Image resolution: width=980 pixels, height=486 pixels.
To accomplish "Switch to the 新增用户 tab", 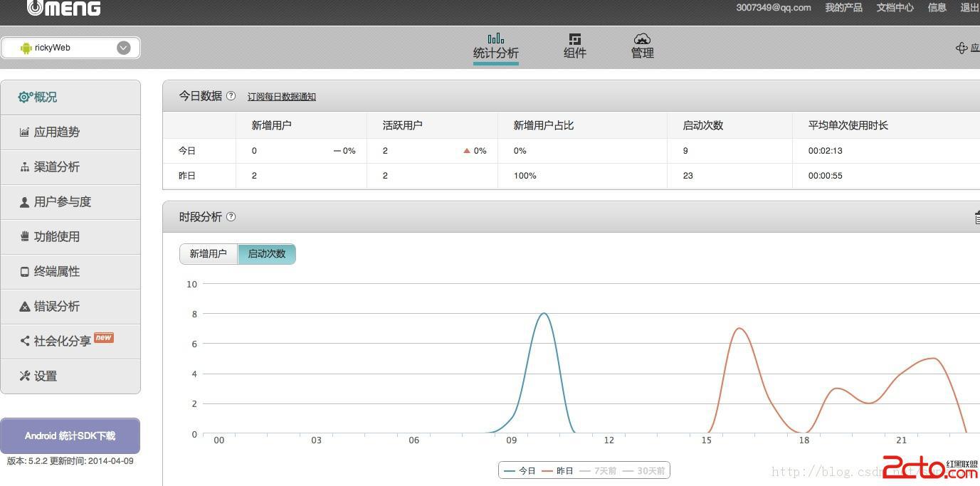I will (209, 254).
